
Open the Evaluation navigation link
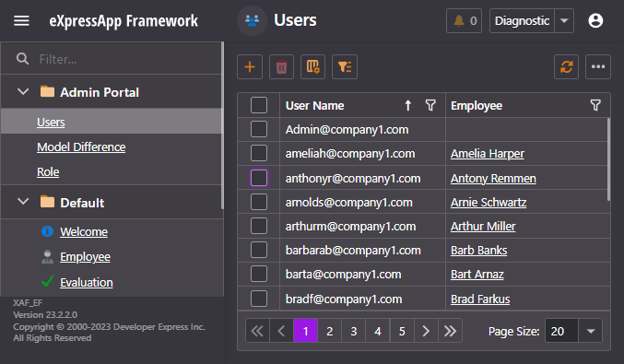pyautogui.click(x=87, y=283)
